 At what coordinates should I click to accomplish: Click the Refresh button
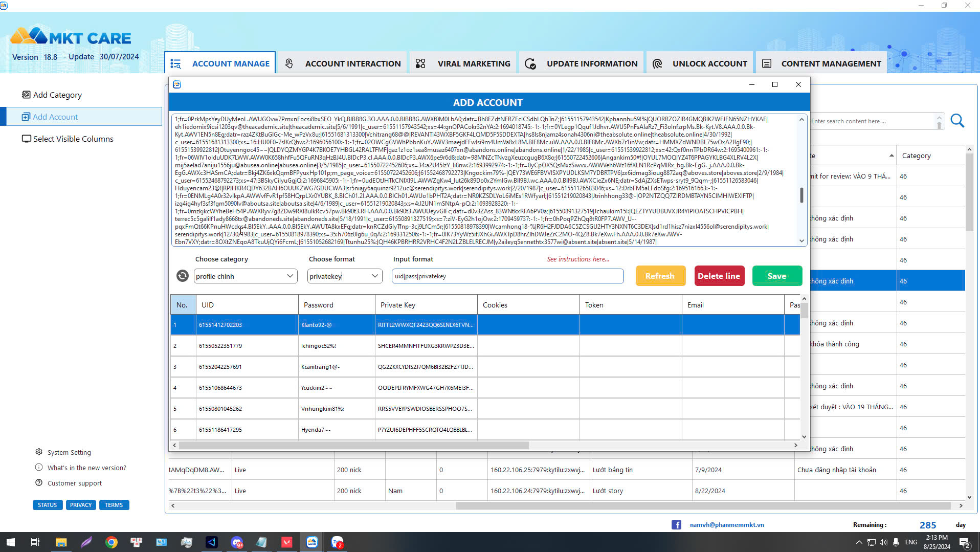(x=660, y=276)
